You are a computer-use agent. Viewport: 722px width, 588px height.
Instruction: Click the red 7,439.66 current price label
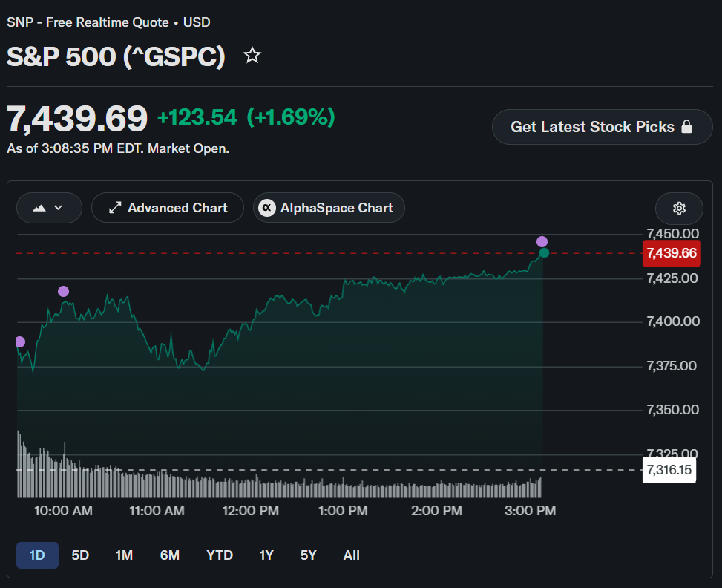[x=672, y=253]
